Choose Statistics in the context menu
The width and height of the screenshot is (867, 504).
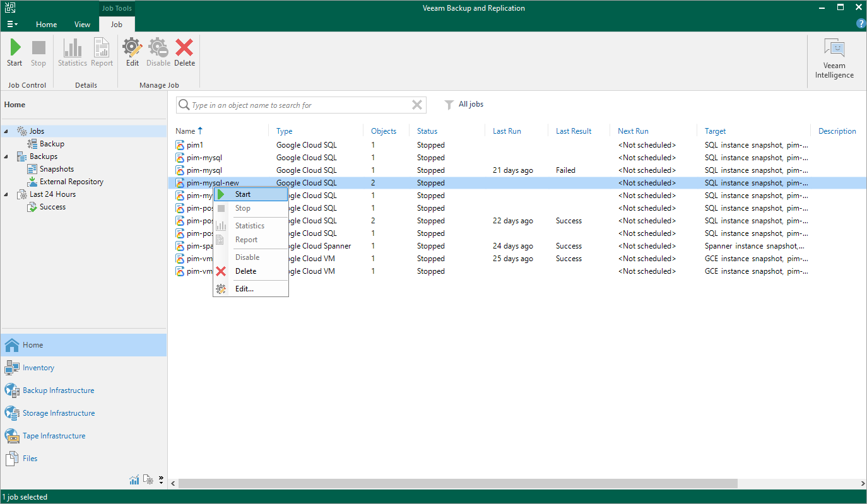click(251, 226)
